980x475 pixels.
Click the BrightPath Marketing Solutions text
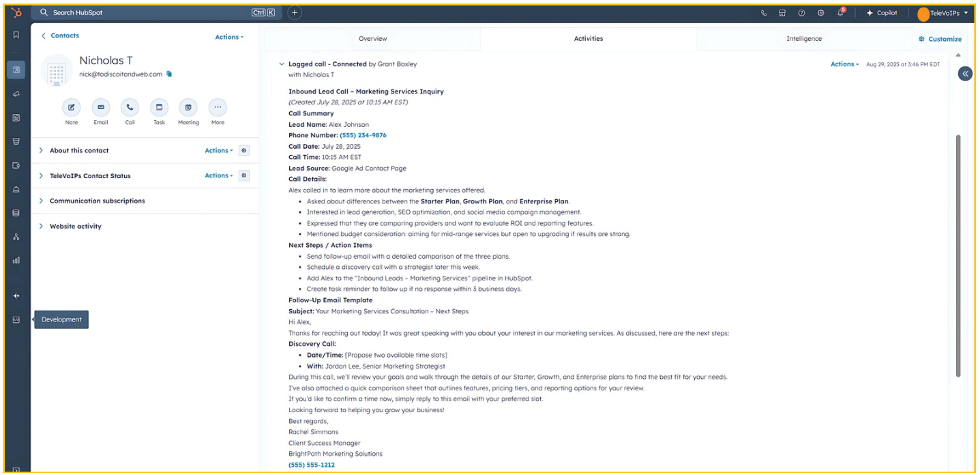(x=336, y=454)
